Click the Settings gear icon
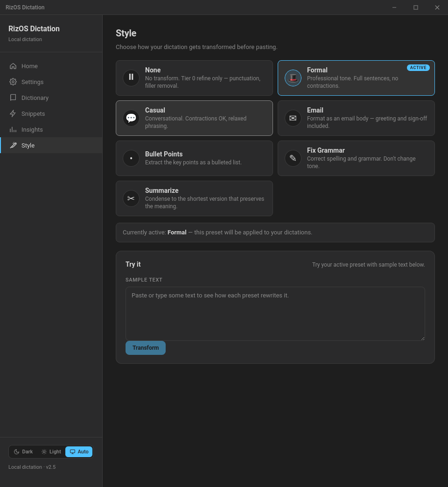 [x=13, y=82]
